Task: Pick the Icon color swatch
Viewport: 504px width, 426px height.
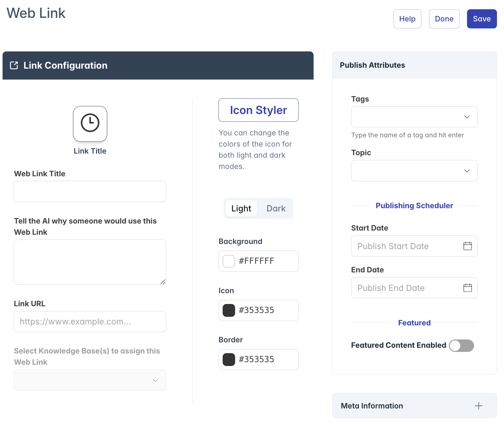Action: click(229, 310)
